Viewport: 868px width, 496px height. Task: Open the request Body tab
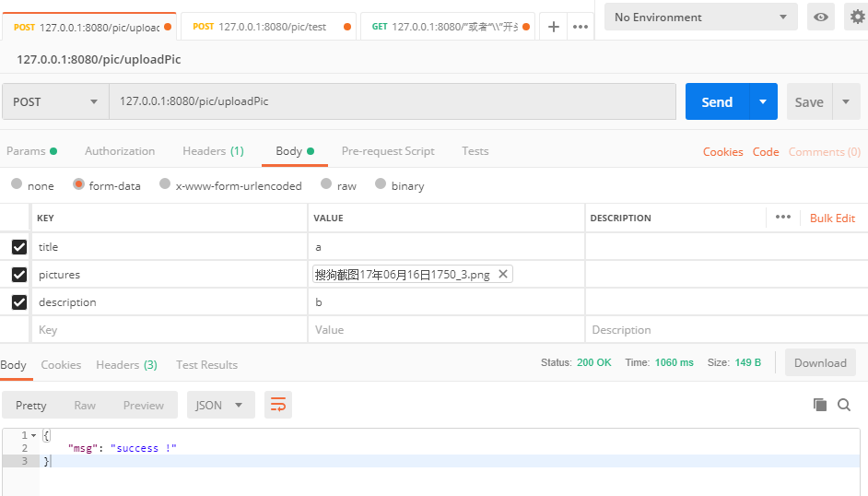tap(295, 151)
